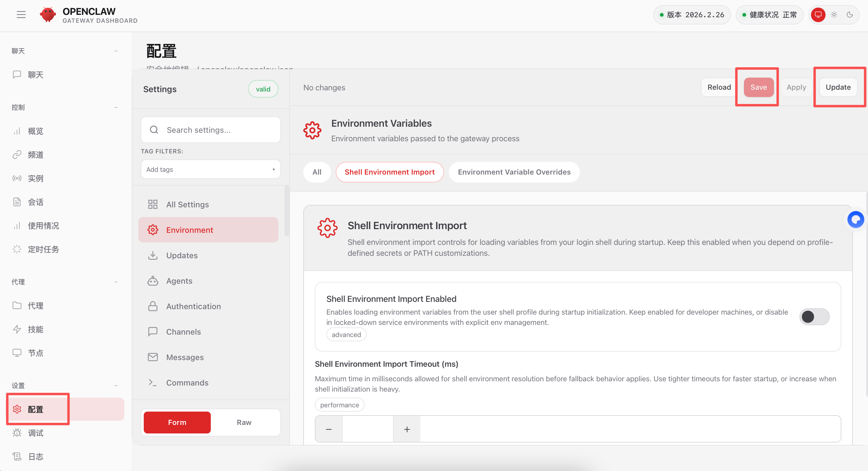868x471 pixels.
Task: Select the system theme monitor icon
Action: [x=818, y=15]
